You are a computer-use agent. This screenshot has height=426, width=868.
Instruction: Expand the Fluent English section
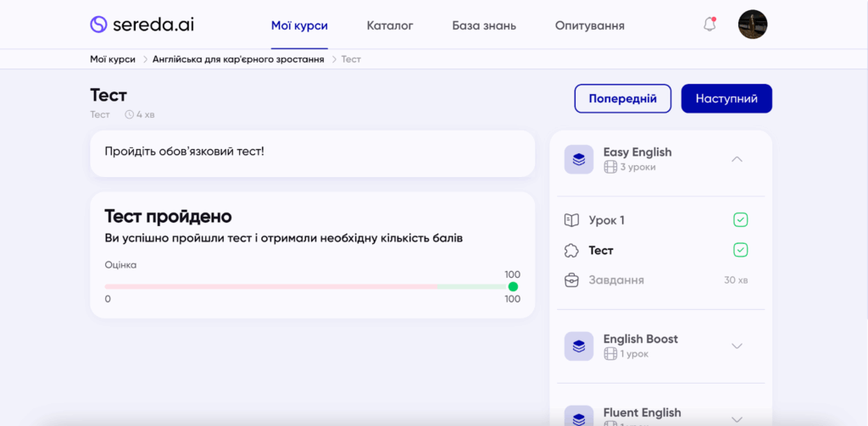(x=737, y=418)
